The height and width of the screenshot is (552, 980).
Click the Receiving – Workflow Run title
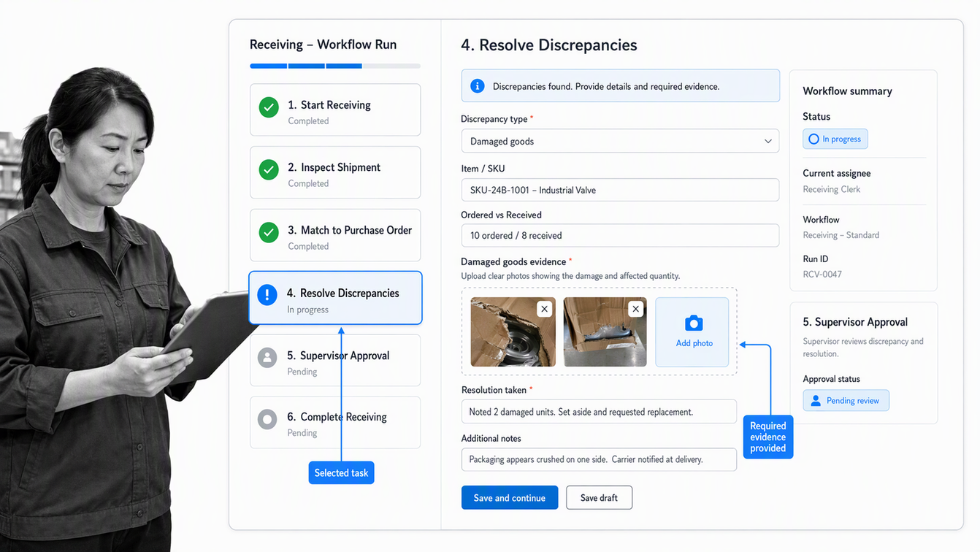click(323, 45)
